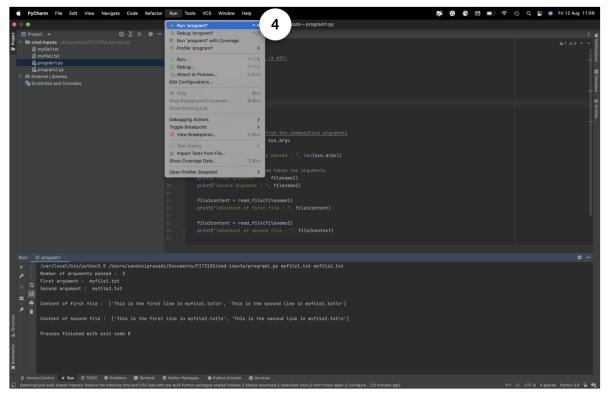Viewport: 608px width, 394px height.
Task: Toggle the Project side tab
Action: pyautogui.click(x=13, y=41)
